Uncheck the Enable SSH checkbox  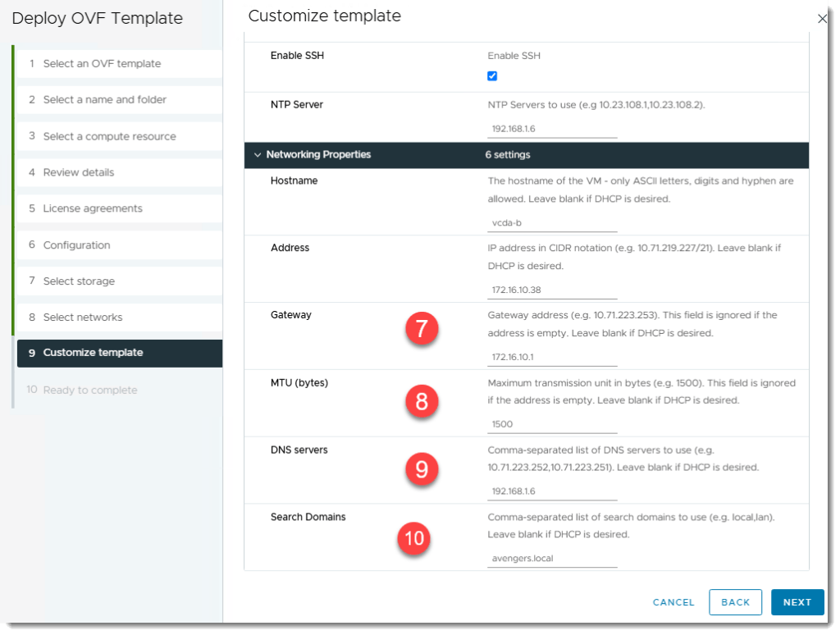[492, 76]
